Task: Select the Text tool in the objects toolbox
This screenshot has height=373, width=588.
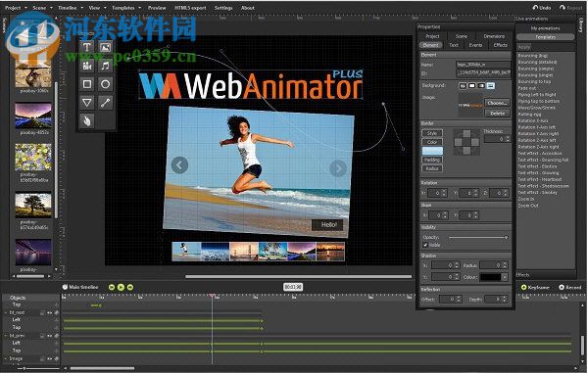Action: pos(87,47)
